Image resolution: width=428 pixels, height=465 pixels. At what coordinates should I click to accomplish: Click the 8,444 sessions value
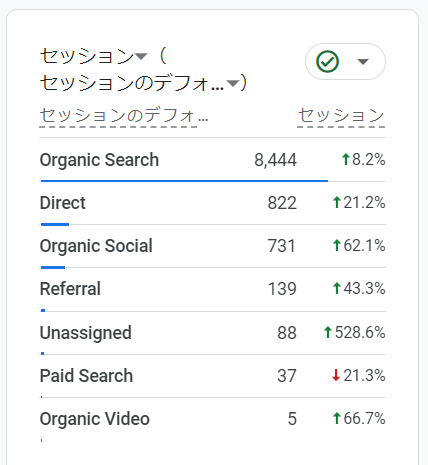coord(275,160)
